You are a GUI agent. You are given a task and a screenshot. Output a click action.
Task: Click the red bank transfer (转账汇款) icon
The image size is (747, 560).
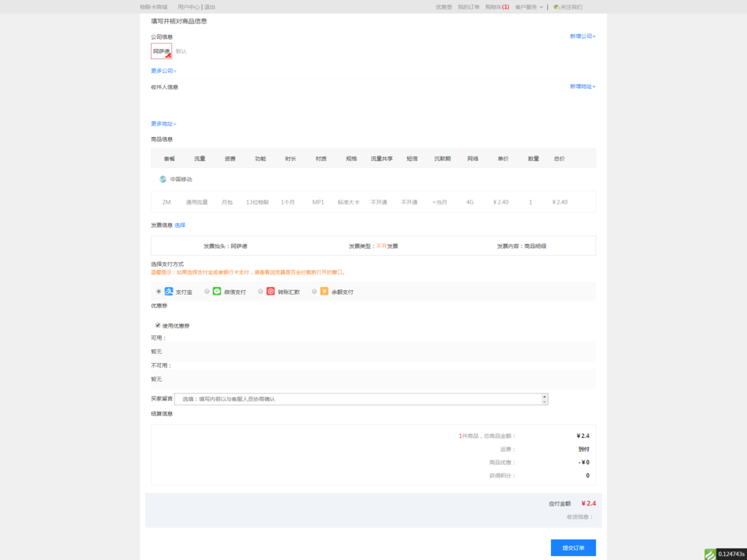point(271,292)
